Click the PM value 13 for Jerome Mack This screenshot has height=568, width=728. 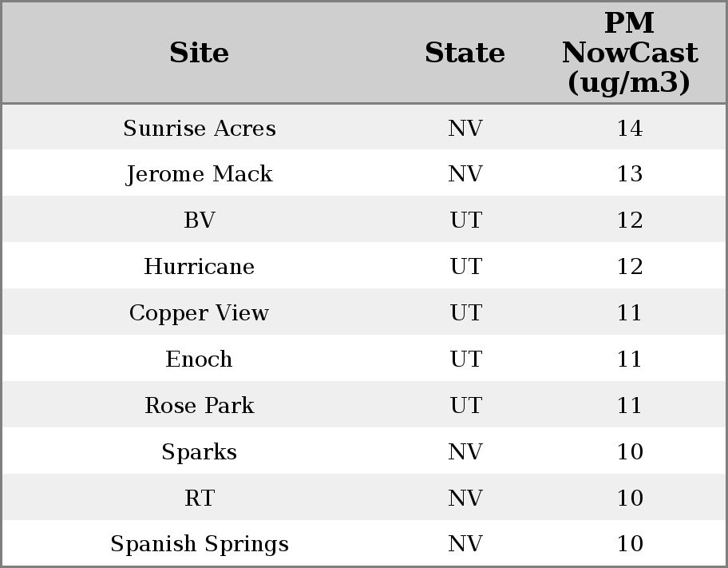point(629,174)
